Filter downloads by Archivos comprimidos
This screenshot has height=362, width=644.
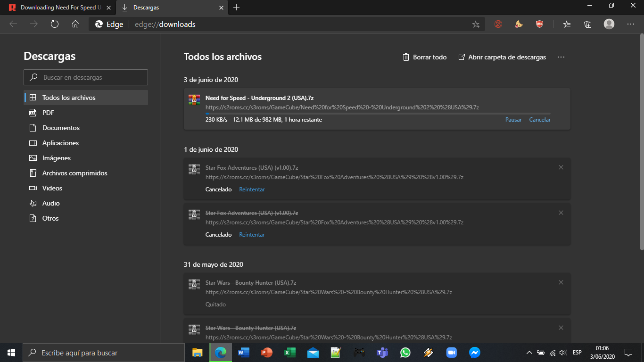(86, 173)
